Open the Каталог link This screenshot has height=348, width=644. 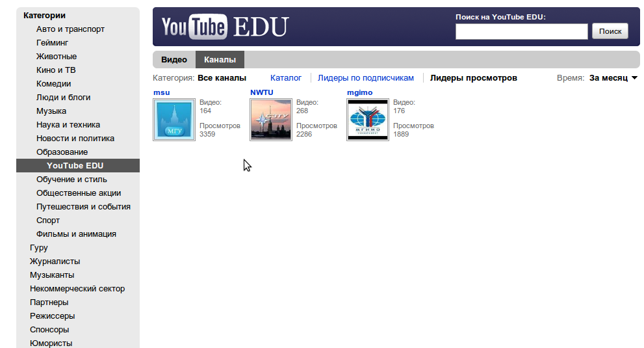286,78
